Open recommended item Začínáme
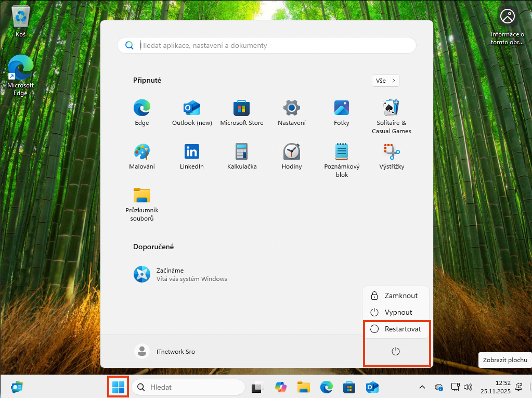Viewport: 532px width, 398px height. coord(181,274)
